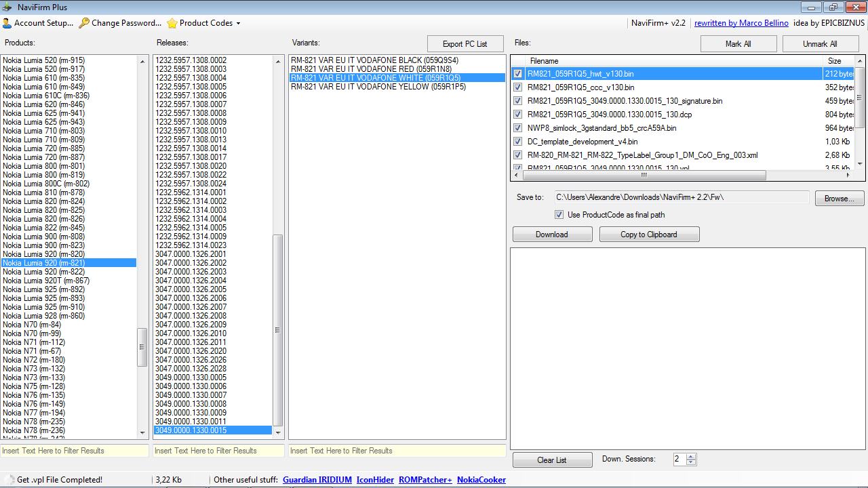Viewport: 868px width, 488px height.
Task: Click the Size column header
Action: [x=839, y=61]
